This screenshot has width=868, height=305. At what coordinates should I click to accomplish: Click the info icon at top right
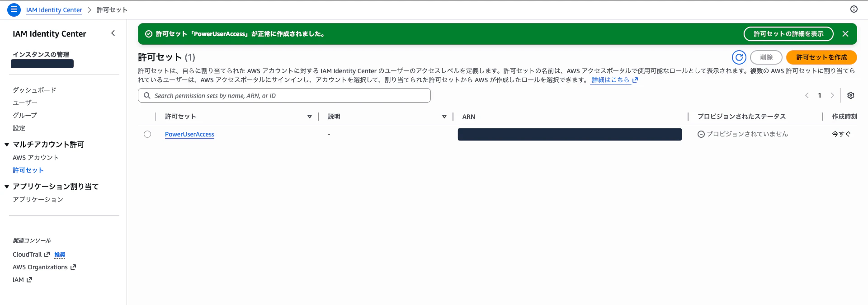coord(854,9)
